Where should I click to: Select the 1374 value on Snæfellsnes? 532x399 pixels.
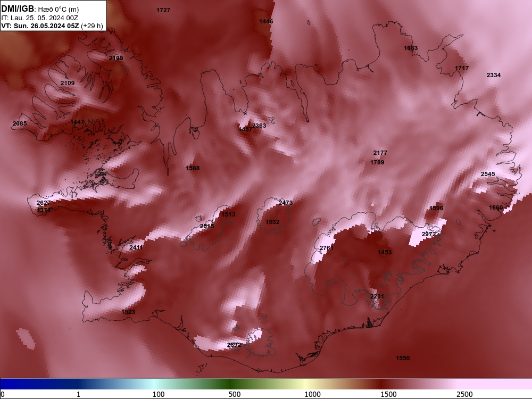44,210
